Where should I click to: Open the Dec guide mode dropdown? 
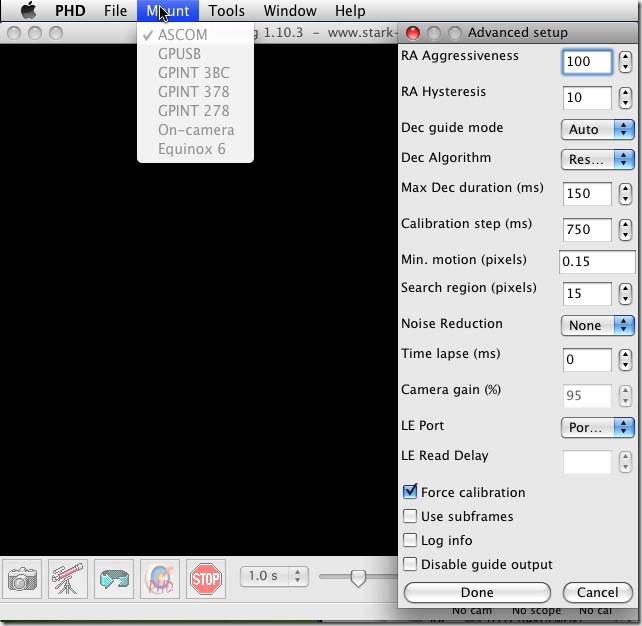click(597, 129)
